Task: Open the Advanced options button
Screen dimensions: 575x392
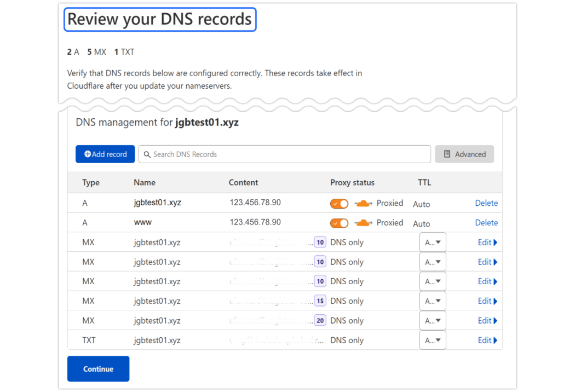Action: (464, 154)
